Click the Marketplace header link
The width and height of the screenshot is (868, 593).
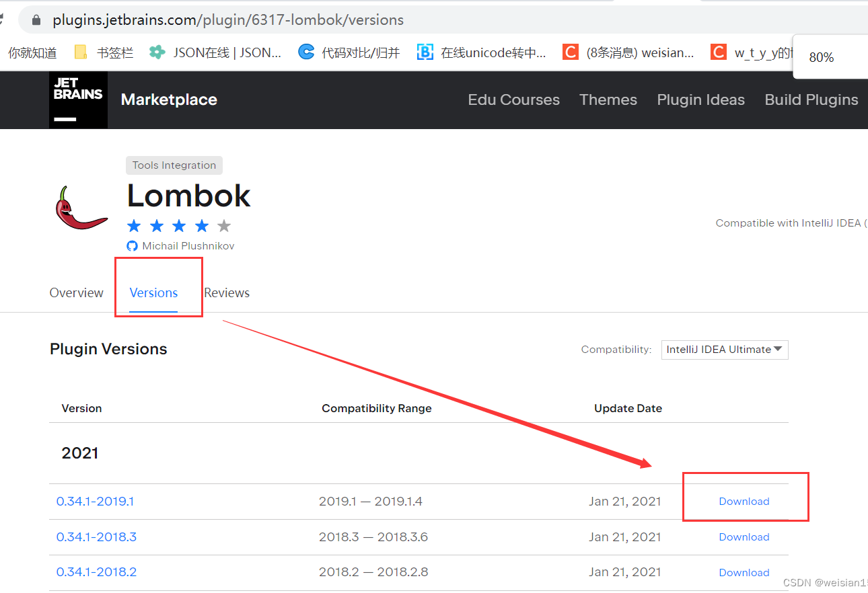click(x=169, y=100)
